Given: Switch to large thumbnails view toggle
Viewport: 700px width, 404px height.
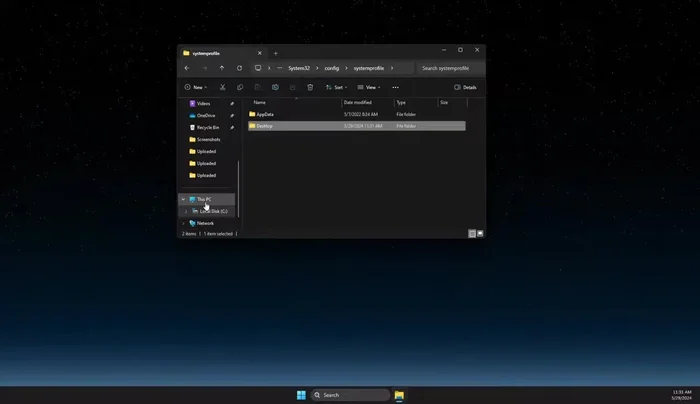Looking at the screenshot, I should click(x=480, y=233).
